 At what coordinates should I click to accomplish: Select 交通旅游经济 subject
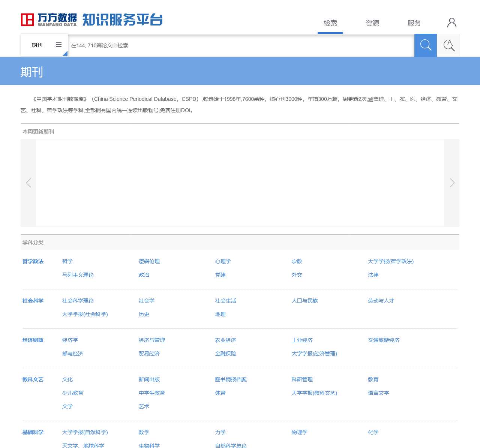click(384, 340)
